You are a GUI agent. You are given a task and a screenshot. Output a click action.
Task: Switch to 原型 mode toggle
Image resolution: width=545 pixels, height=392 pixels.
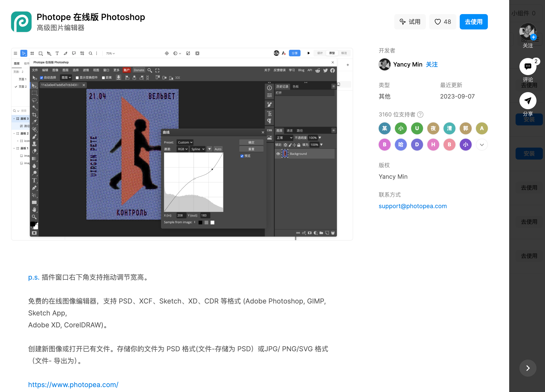tap(332, 53)
